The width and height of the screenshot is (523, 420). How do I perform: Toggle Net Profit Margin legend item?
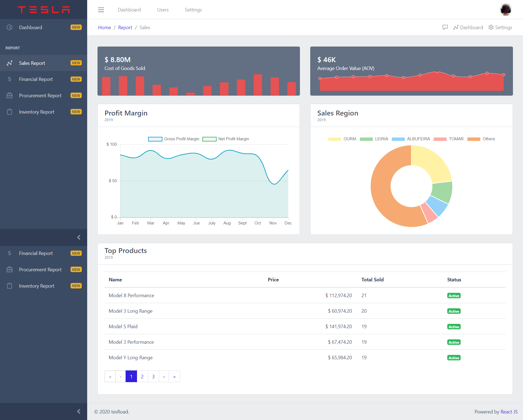226,139
